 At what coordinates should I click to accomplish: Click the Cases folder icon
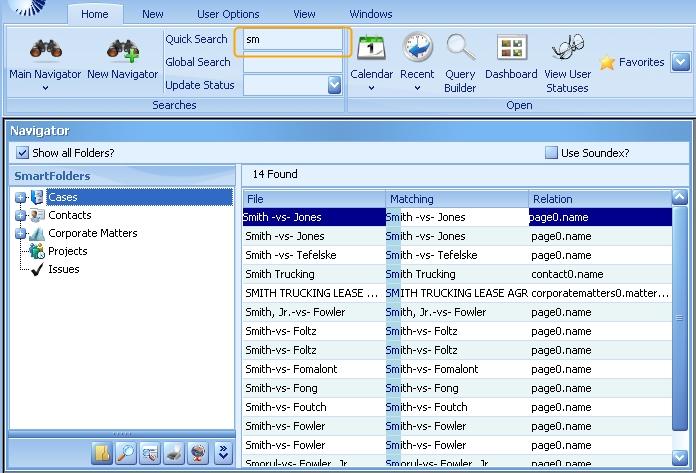click(x=37, y=197)
